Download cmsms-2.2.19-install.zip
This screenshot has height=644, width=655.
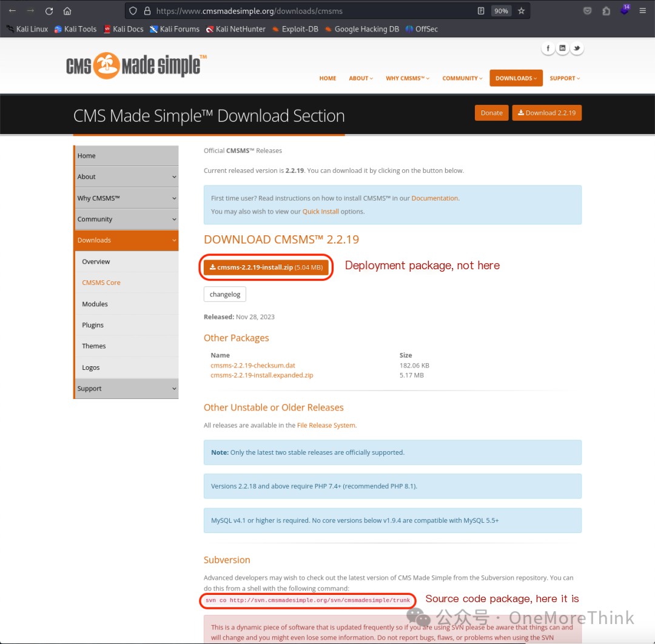pos(266,267)
